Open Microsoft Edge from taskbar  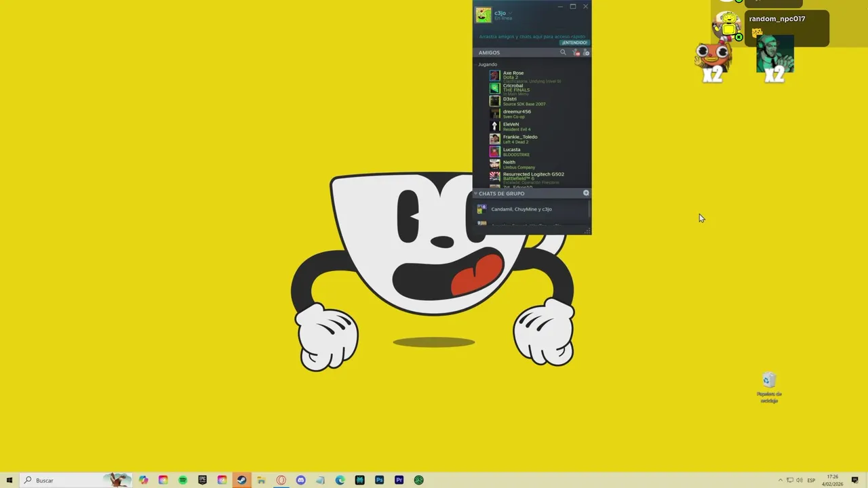pyautogui.click(x=340, y=480)
